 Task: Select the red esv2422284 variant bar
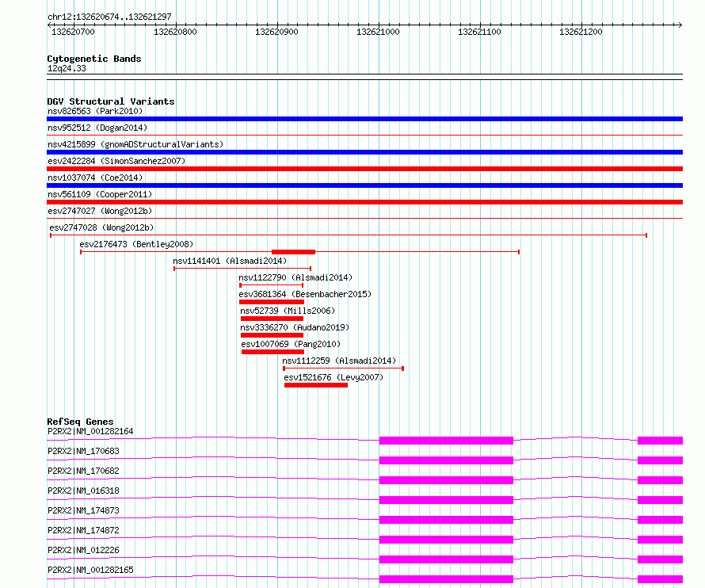tap(364, 169)
